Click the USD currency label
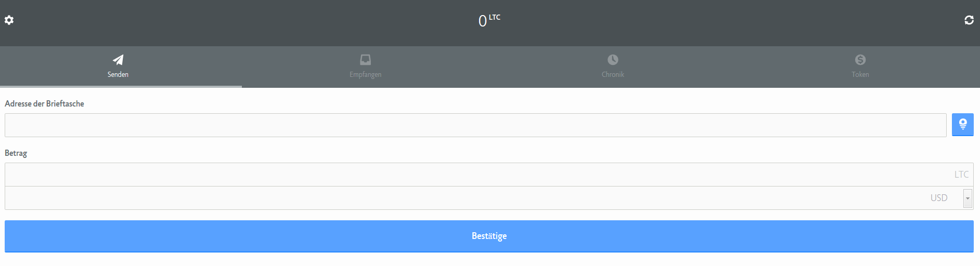The width and height of the screenshot is (980, 266). pyautogui.click(x=939, y=198)
